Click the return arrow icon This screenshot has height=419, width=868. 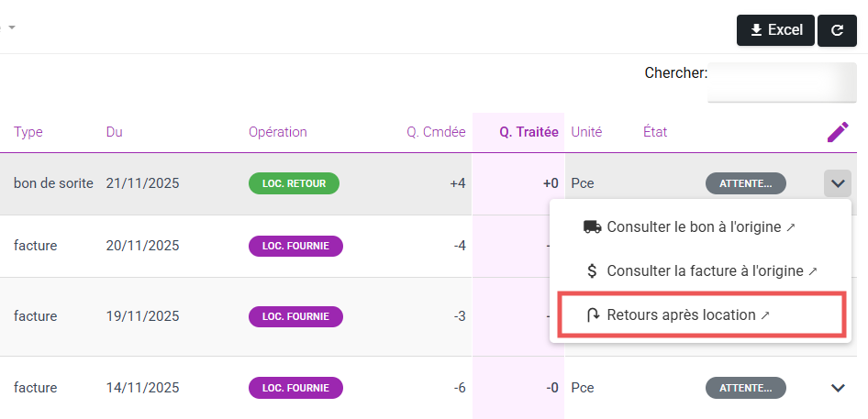[592, 314]
